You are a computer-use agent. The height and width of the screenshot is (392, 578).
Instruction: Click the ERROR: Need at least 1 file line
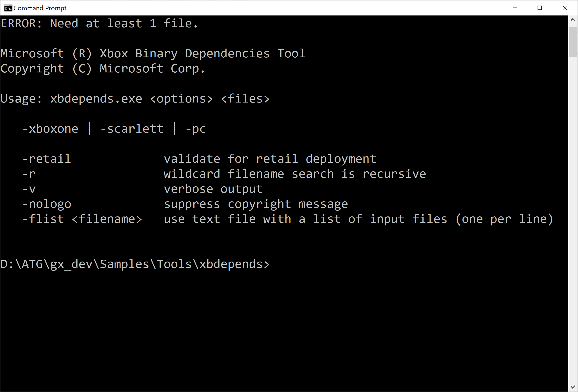coord(99,24)
